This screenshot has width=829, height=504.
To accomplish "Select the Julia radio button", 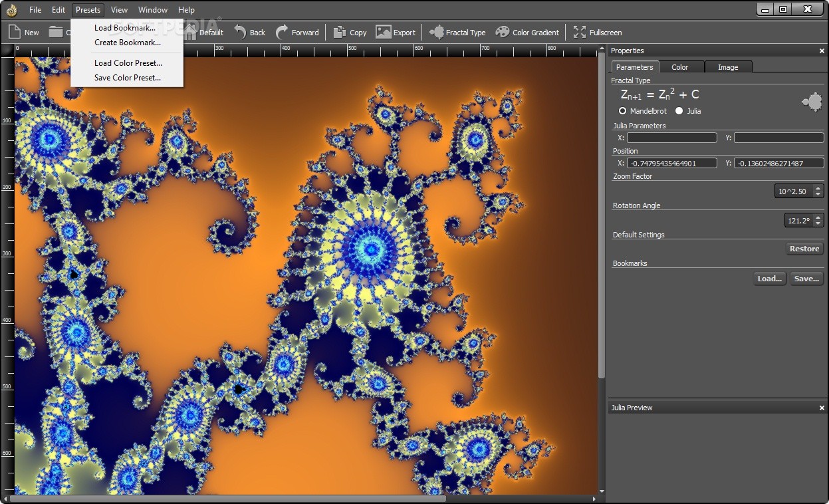I will point(679,111).
